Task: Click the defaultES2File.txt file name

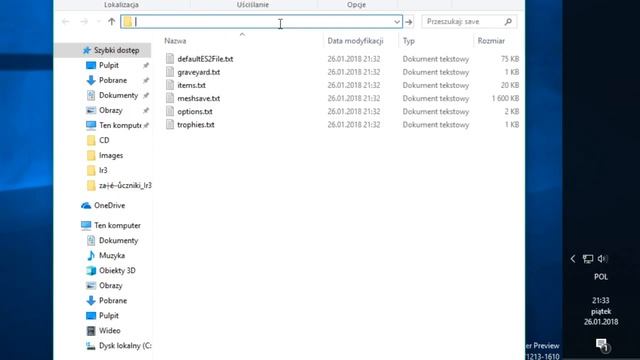Action: point(205,59)
